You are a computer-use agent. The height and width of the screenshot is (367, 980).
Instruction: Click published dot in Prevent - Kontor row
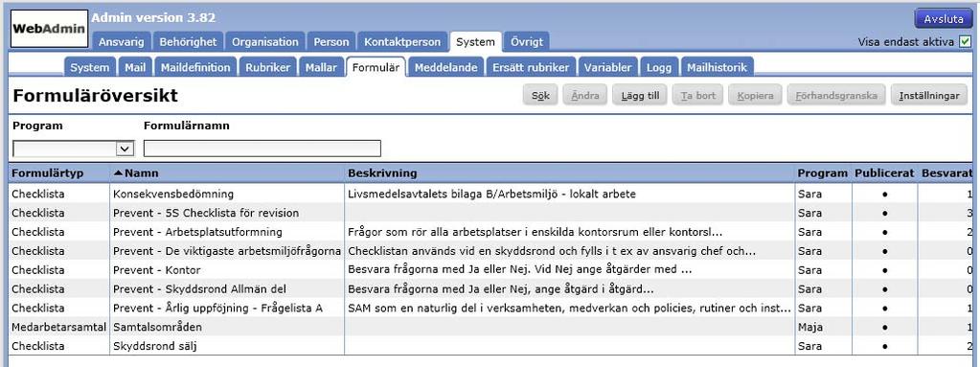pyautogui.click(x=884, y=271)
